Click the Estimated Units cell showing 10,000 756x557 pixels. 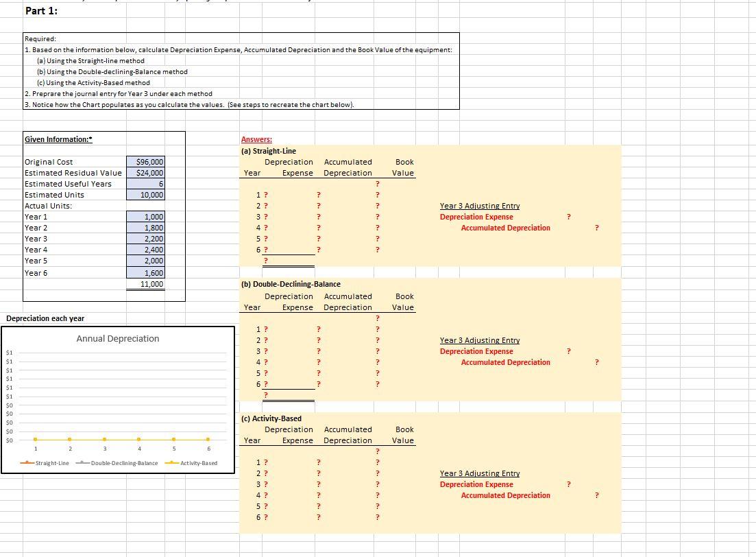[146, 195]
